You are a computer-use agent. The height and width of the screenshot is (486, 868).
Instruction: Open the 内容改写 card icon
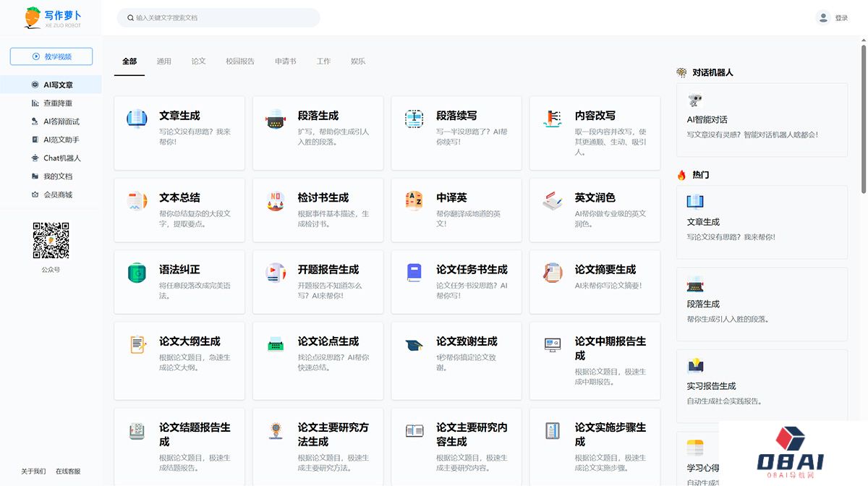pyautogui.click(x=553, y=119)
